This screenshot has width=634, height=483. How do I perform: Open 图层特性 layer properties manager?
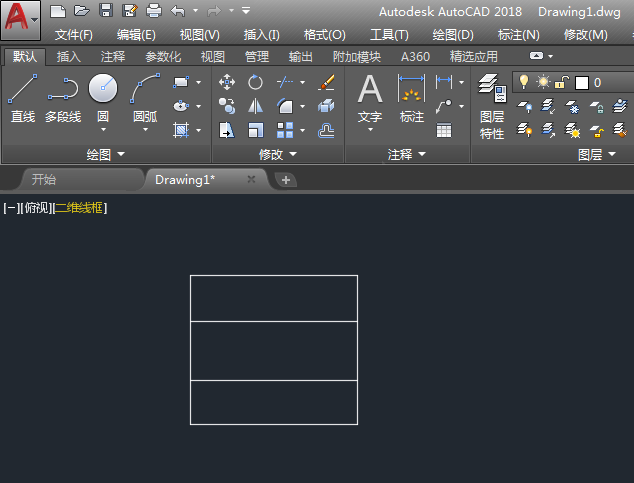point(492,106)
